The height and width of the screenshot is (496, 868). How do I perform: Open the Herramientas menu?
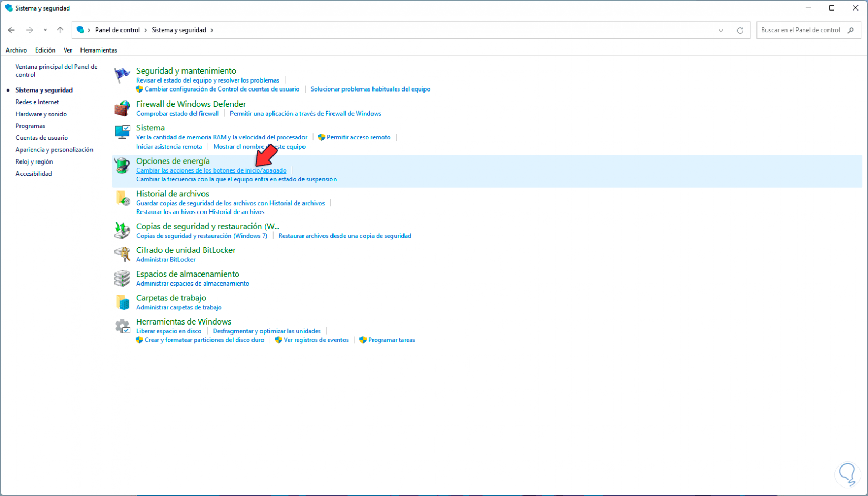(98, 50)
